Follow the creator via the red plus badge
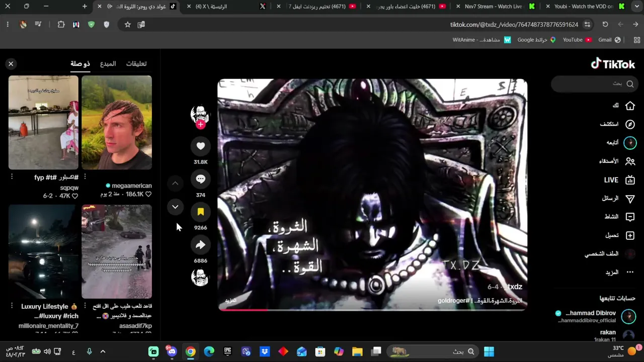The width and height of the screenshot is (644, 362). pos(200,124)
